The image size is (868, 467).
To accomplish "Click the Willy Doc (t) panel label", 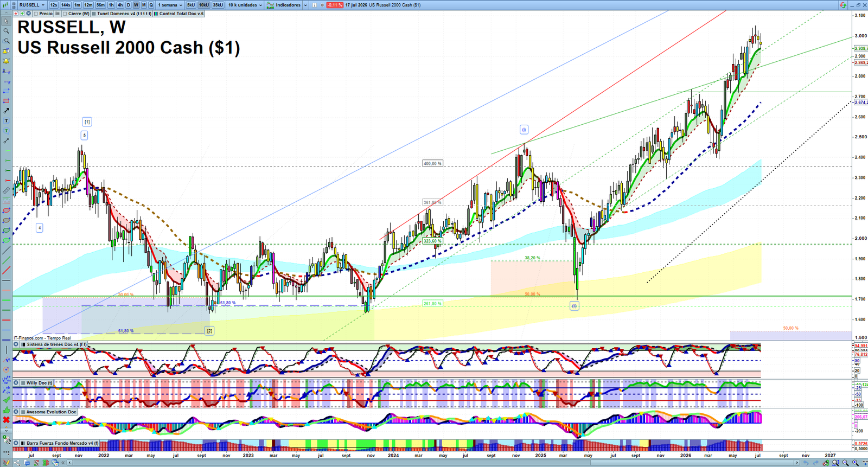I will [x=40, y=383].
